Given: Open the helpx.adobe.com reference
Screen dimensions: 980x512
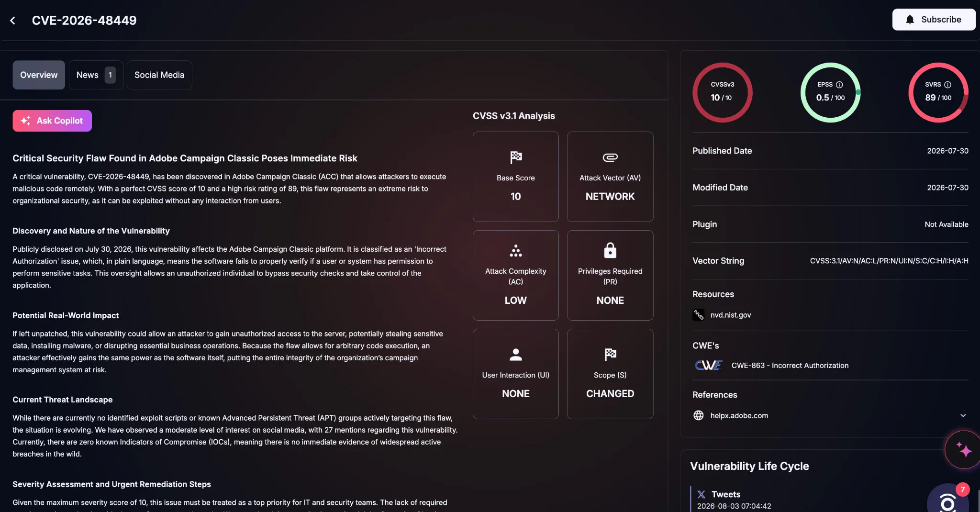Looking at the screenshot, I should point(739,415).
